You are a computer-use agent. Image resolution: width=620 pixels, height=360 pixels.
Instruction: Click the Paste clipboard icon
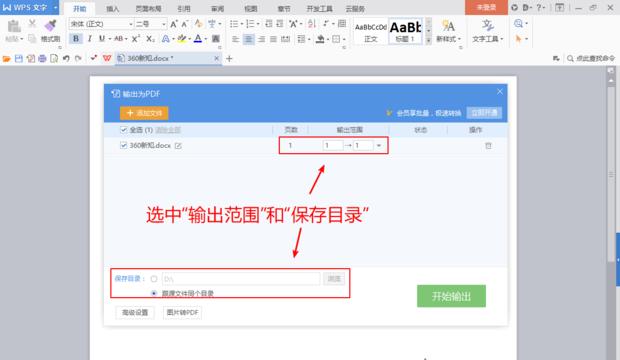point(14,26)
